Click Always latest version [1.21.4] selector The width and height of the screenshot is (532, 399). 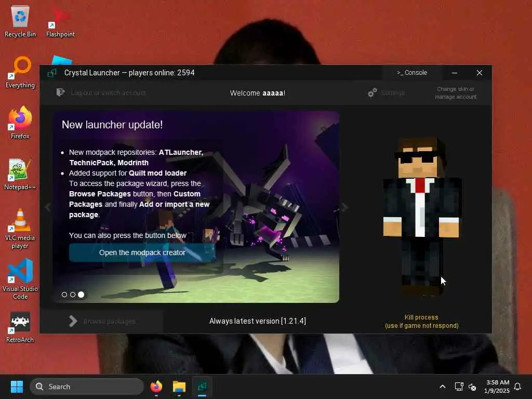tap(258, 321)
